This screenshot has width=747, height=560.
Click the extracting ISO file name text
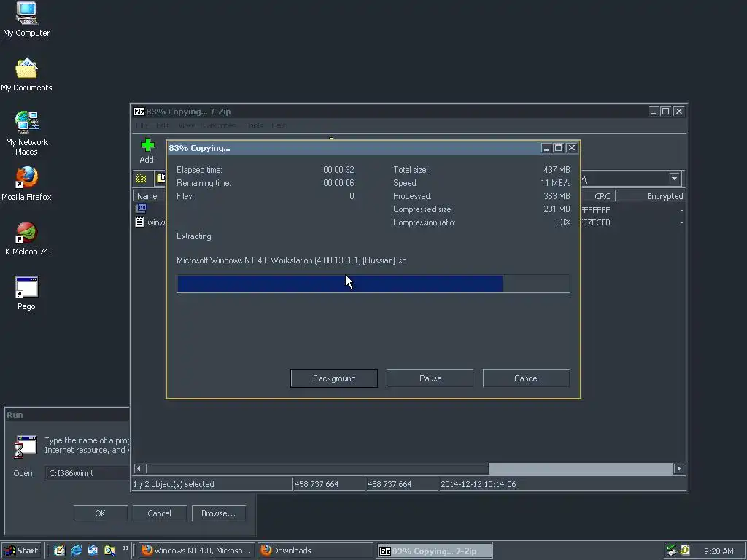pos(292,260)
